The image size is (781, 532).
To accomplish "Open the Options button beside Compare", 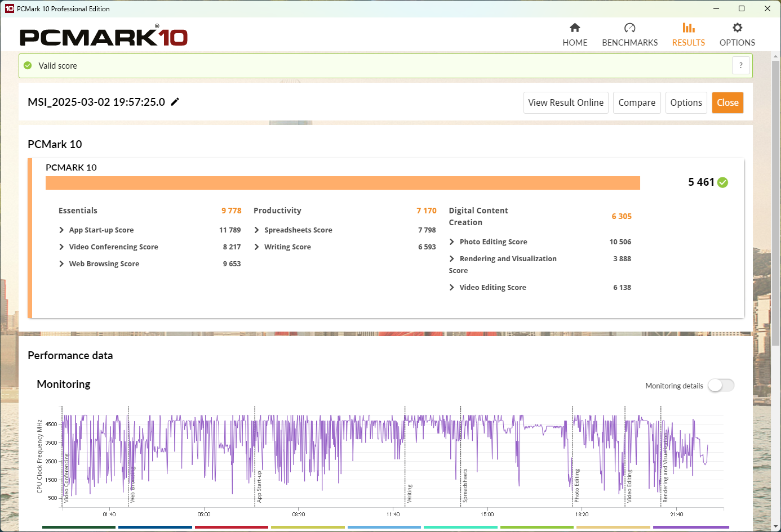I will 686,102.
